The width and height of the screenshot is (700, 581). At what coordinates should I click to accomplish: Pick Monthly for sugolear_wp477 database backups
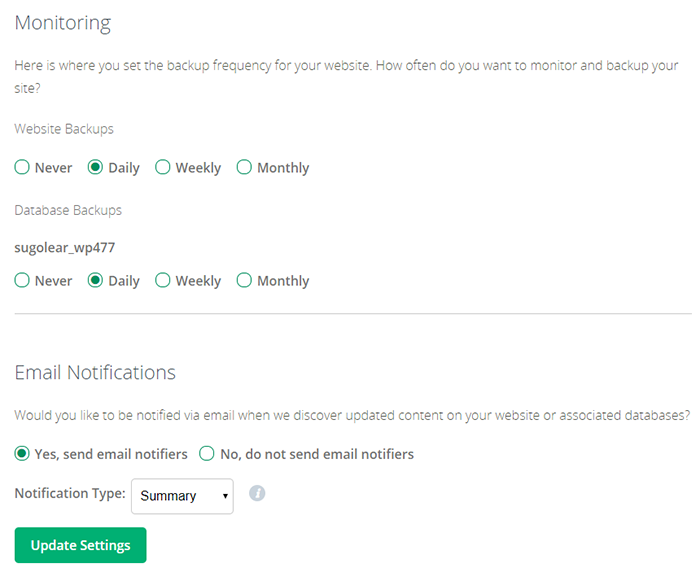[x=244, y=281]
